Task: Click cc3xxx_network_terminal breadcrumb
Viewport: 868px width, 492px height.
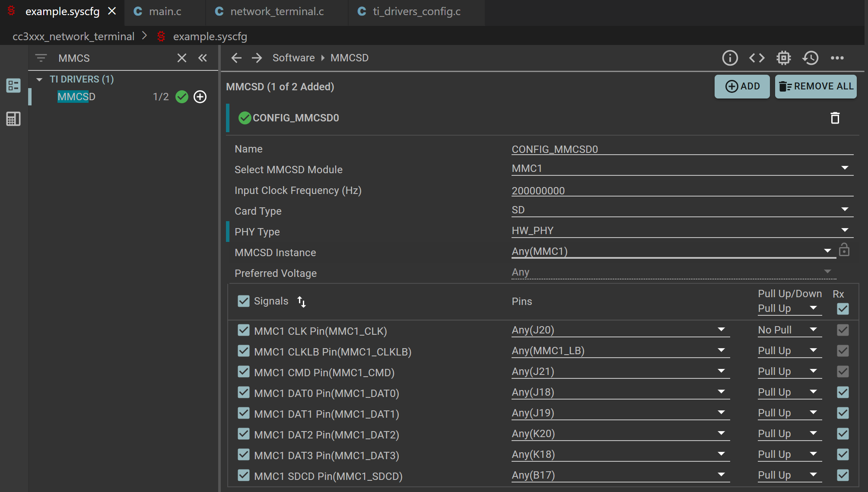Action: (x=73, y=37)
